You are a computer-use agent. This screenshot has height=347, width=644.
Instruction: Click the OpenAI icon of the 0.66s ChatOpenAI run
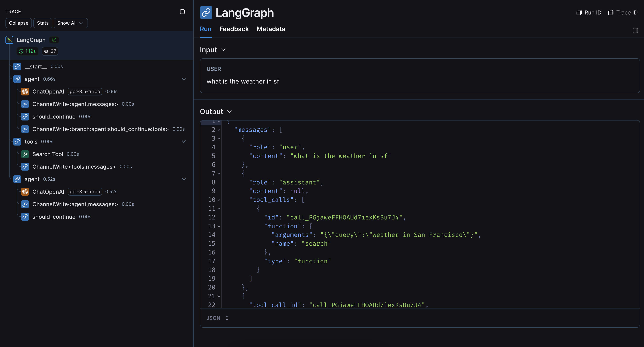tap(25, 91)
